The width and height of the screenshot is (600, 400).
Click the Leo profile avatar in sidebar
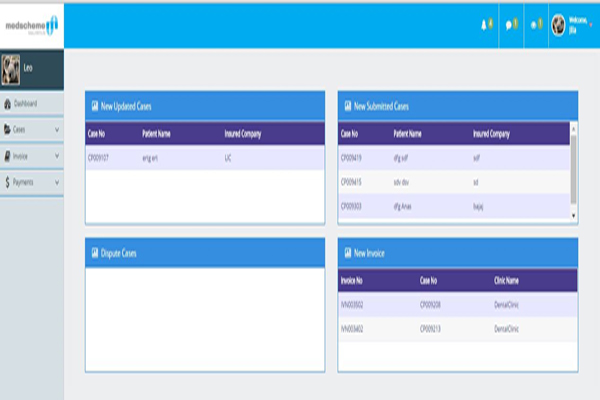[12, 68]
